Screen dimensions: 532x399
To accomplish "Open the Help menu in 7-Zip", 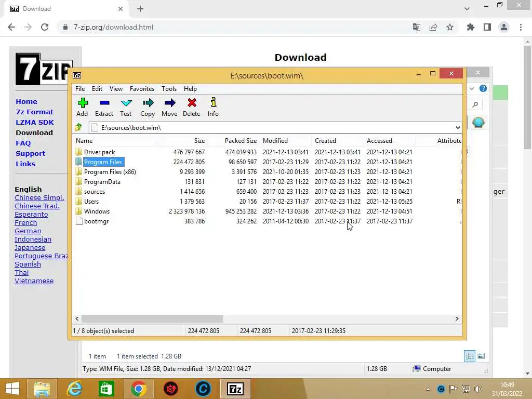I will coord(190,88).
